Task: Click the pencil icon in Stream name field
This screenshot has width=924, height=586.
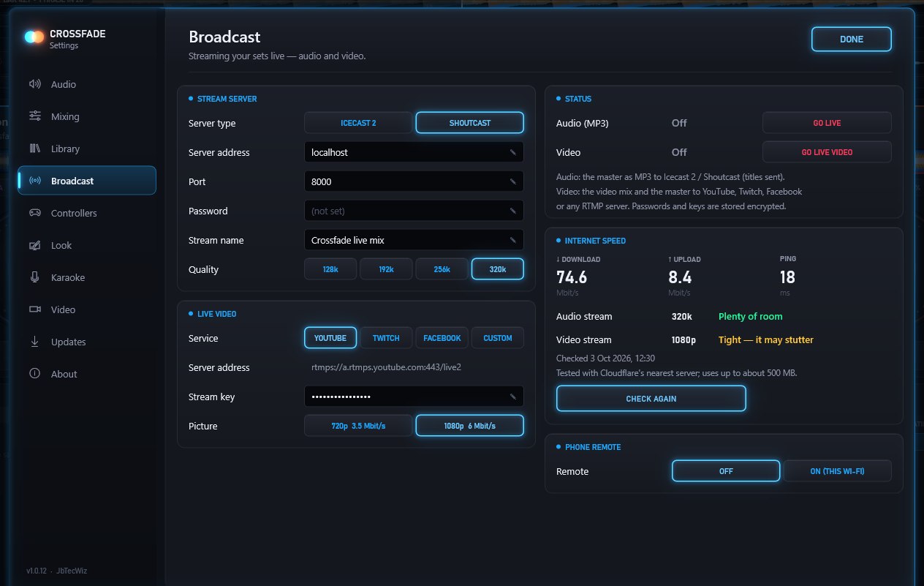Action: 513,240
